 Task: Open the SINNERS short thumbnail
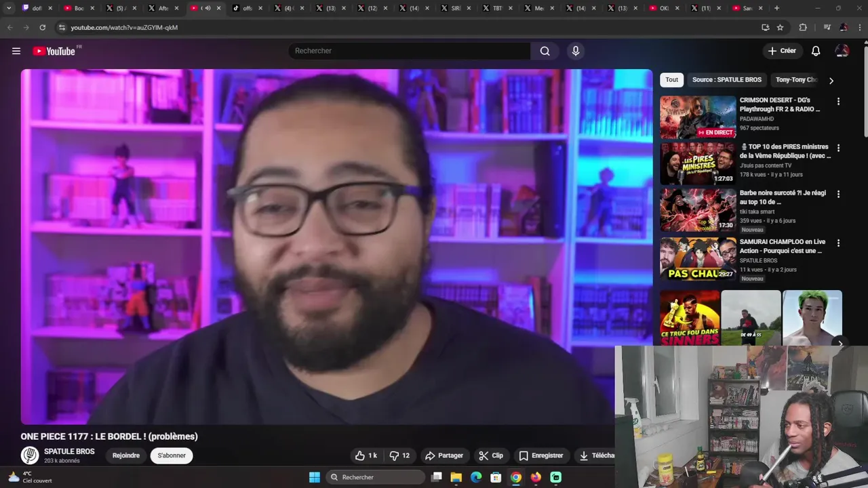pos(690,318)
